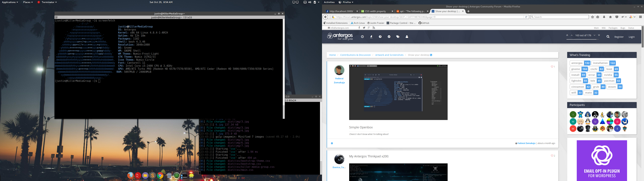This screenshot has width=644, height=181.
Task: Open the Popular (flame) forum icon
Action: point(371,37)
